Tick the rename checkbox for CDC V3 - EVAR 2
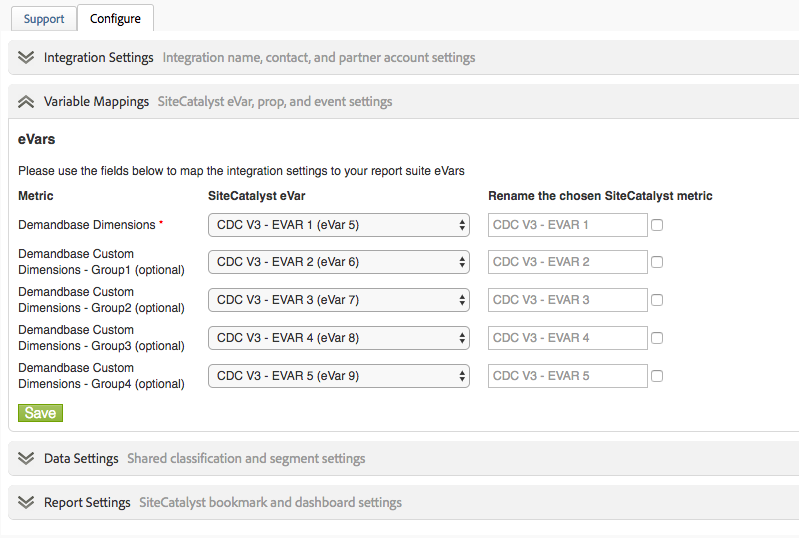The width and height of the screenshot is (799, 538). point(657,262)
